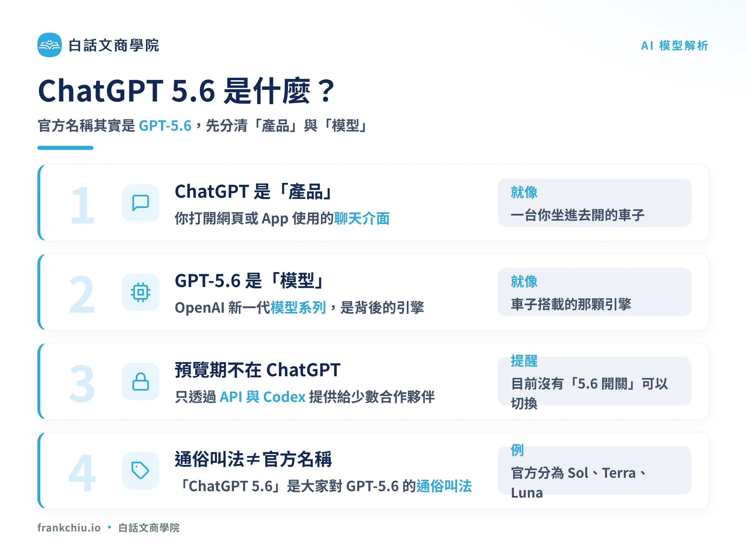Click the price tag icon in card 4
This screenshot has width=747, height=560.
140,470
